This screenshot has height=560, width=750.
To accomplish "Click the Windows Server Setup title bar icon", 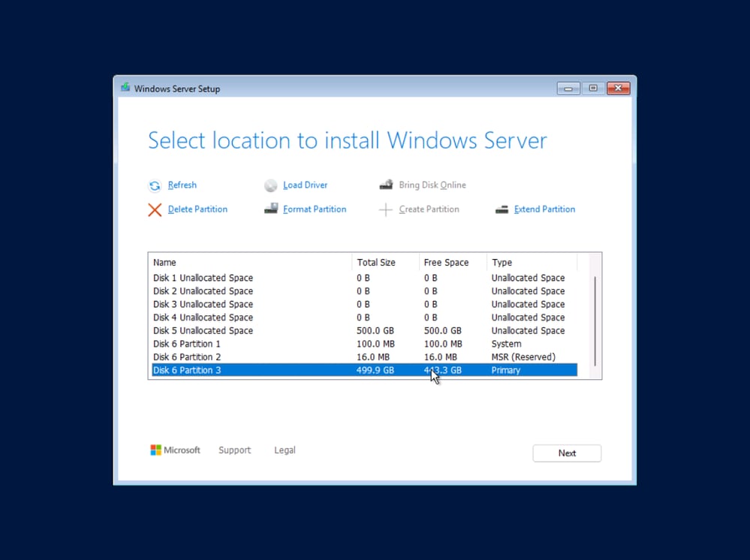I will 125,88.
